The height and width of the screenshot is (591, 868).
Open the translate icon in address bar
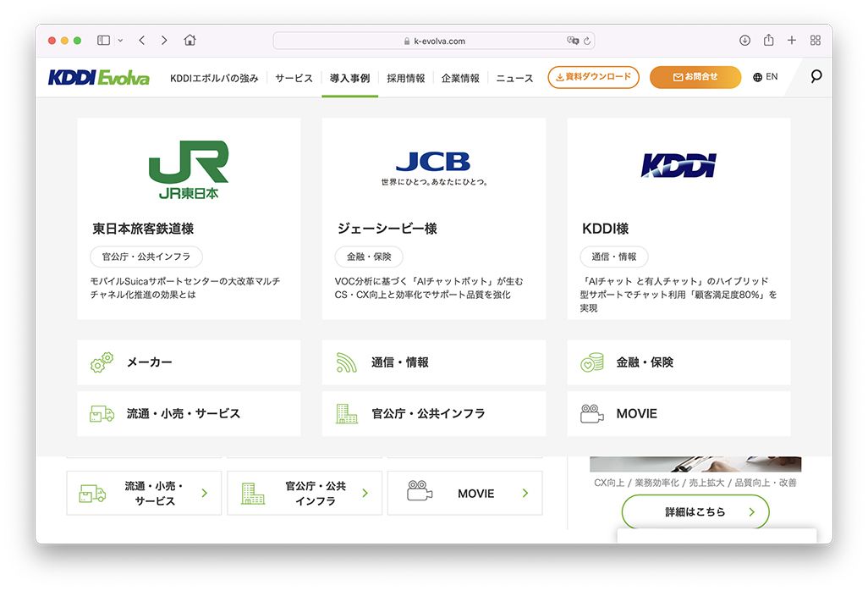(x=573, y=41)
